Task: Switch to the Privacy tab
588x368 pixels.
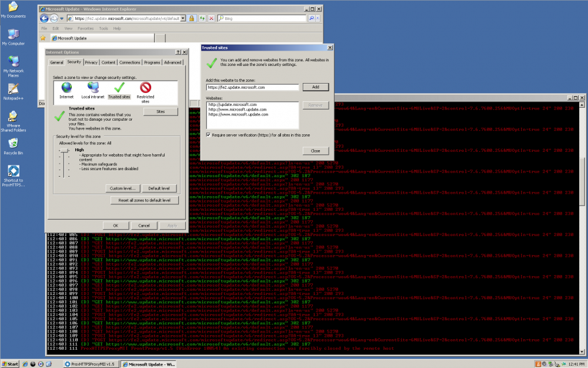Action: [92, 62]
